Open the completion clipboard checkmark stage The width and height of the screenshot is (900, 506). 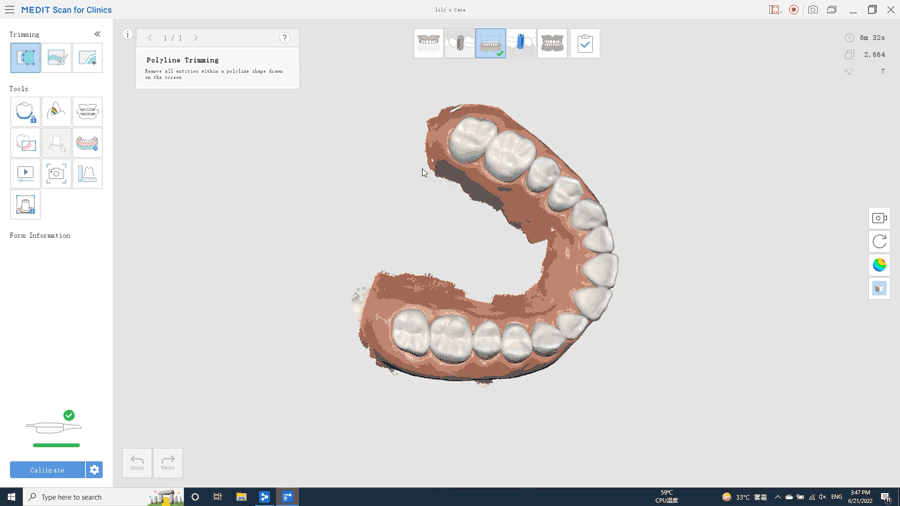click(585, 43)
